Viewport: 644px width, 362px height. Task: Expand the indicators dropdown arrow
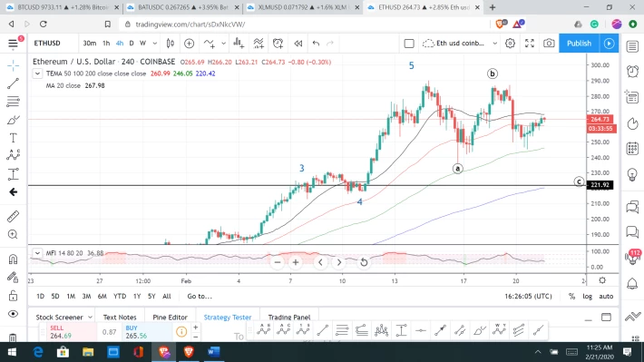(223, 44)
